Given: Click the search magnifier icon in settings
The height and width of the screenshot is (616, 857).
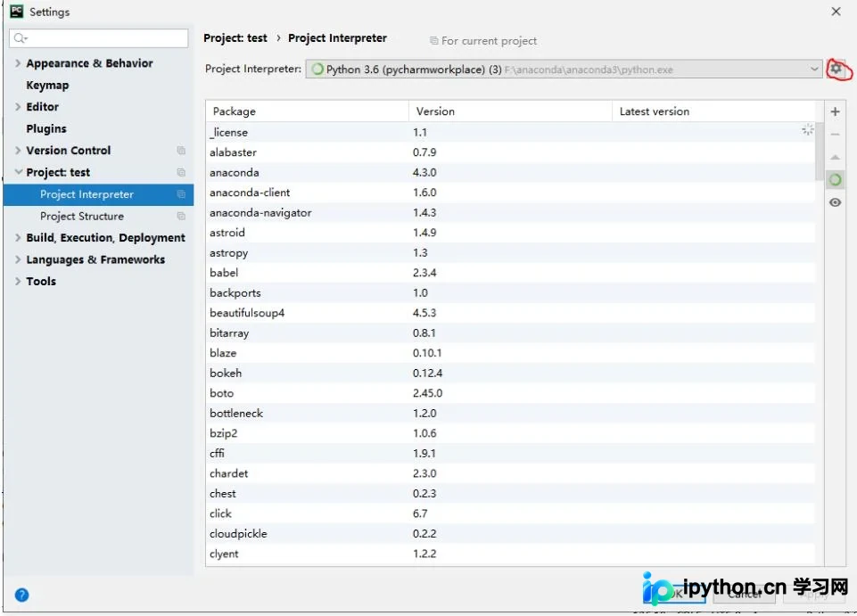Looking at the screenshot, I should (21, 38).
